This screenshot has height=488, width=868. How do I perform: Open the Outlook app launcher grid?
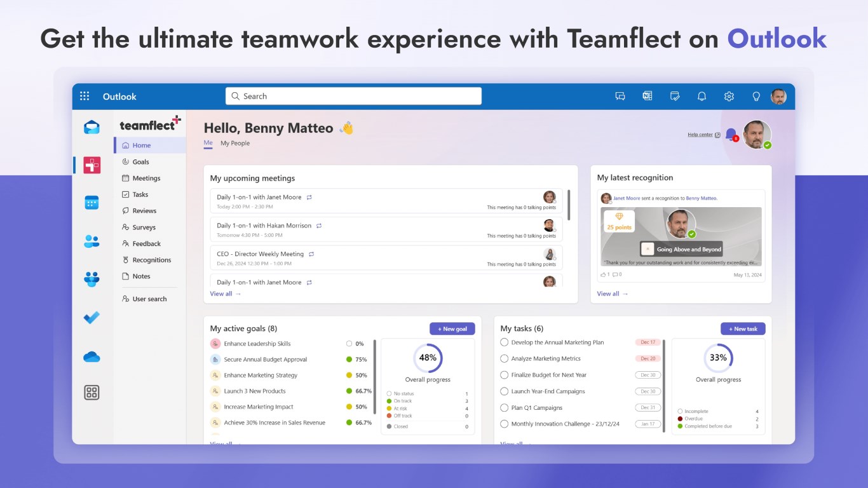pyautogui.click(x=85, y=97)
